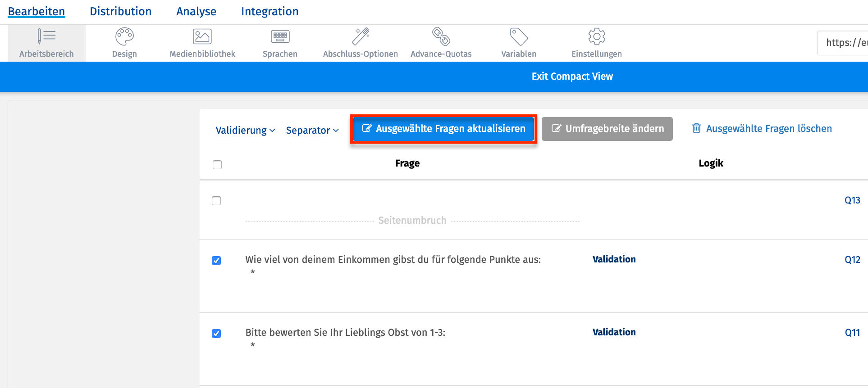Viewport: 868px width, 388px height.
Task: Click the Advance-Quotas chain icon
Action: 441,36
